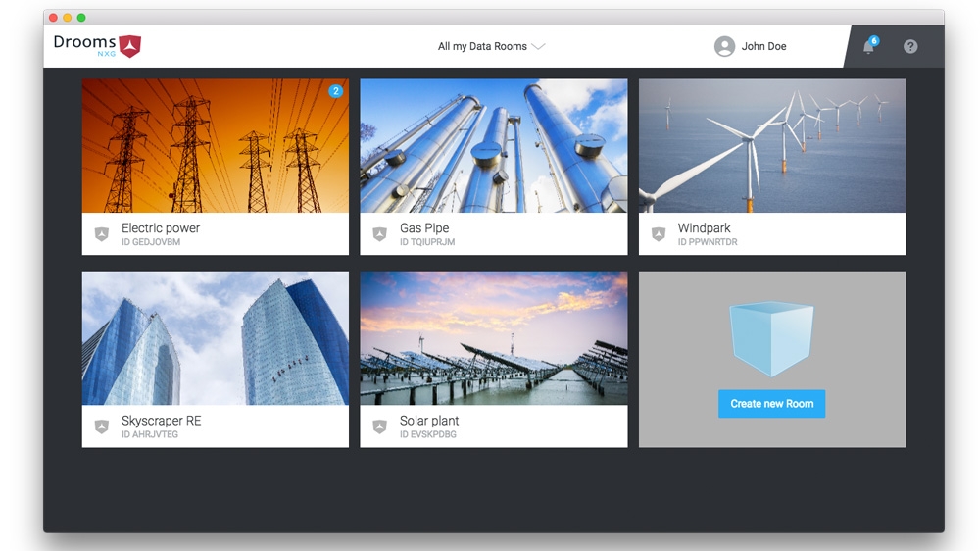
Task: Select the Skyscraper RE building thumbnail
Action: (215, 338)
